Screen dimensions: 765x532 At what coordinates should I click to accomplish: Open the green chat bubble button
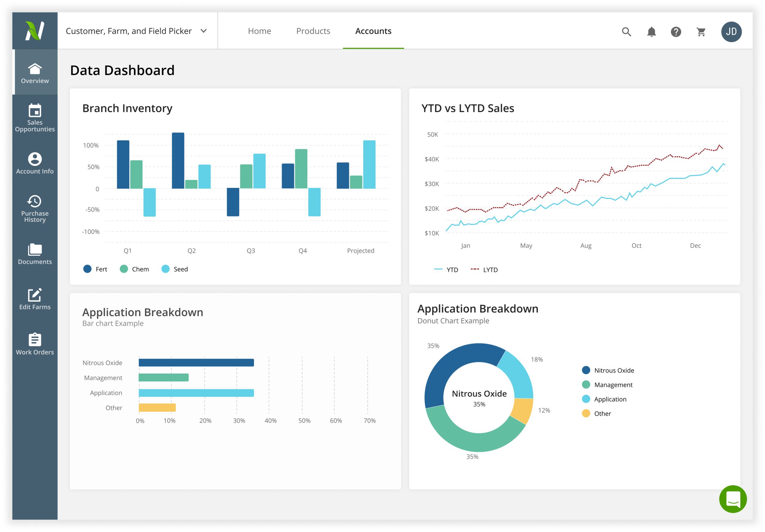pyautogui.click(x=733, y=499)
